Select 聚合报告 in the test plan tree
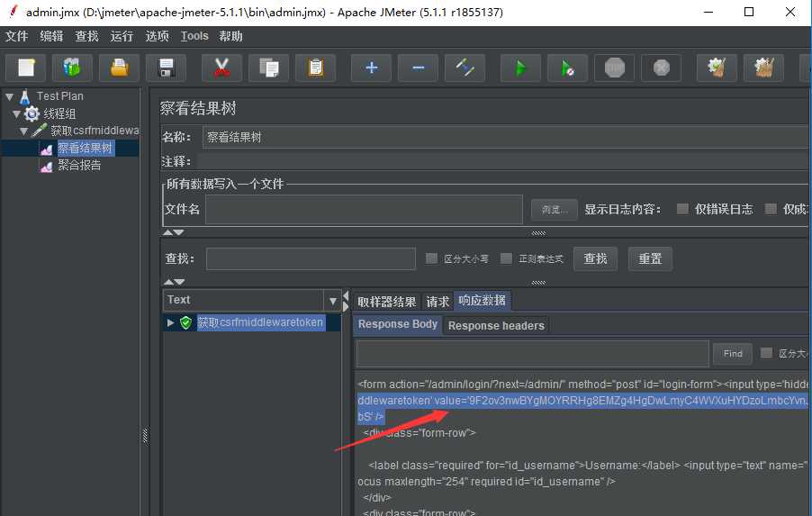 coord(79,166)
